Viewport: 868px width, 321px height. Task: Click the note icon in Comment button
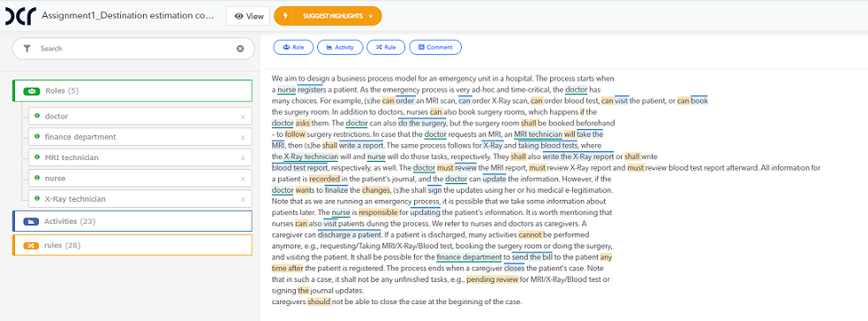[421, 48]
